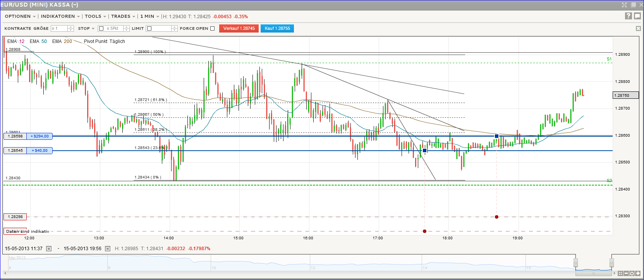
Task: Tick the Stop checkbox
Action: 101,29
